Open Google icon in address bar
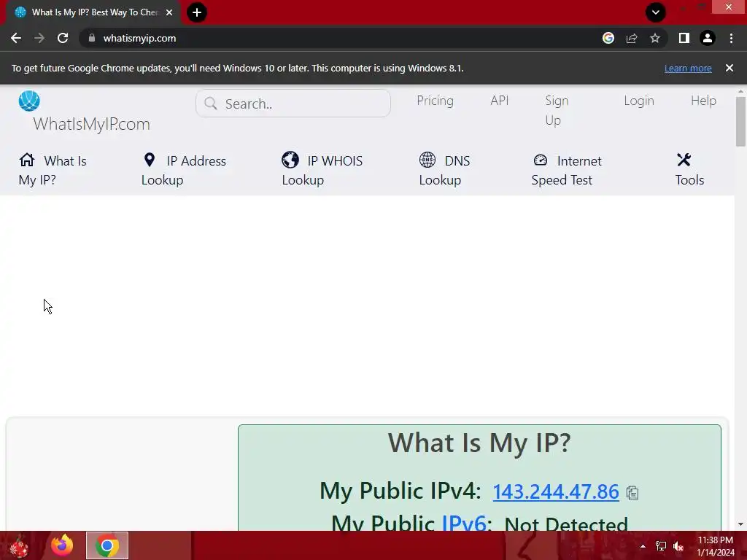747x560 pixels. [x=608, y=38]
